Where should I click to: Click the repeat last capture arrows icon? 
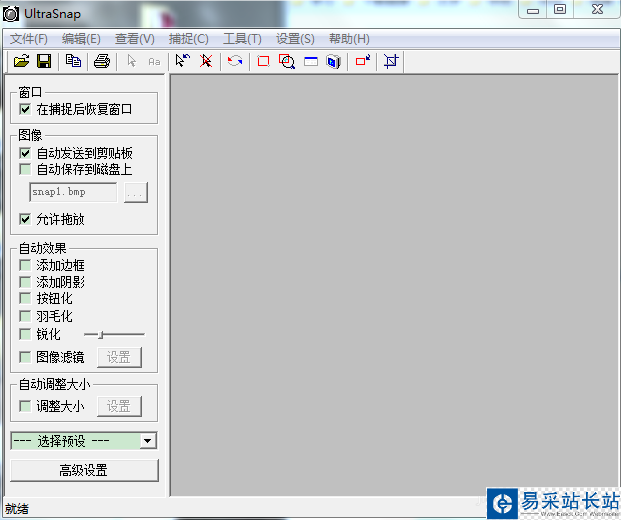pyautogui.click(x=235, y=61)
